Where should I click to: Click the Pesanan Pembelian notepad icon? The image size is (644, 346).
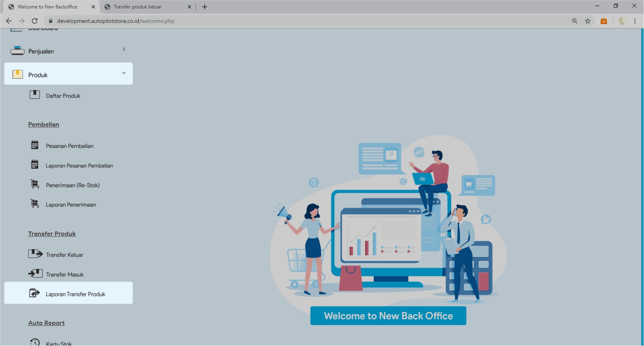click(x=35, y=145)
